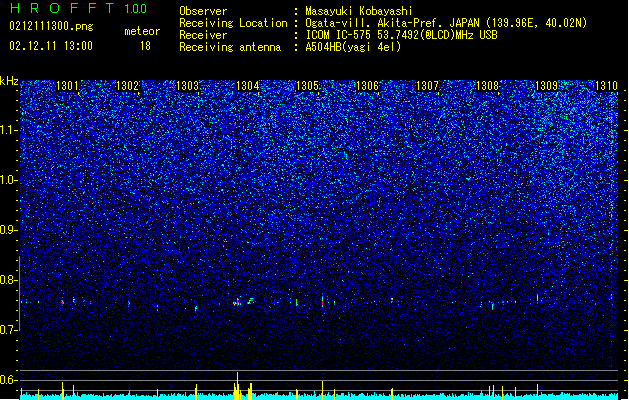Click the yellow power spike under 1305

(323, 390)
